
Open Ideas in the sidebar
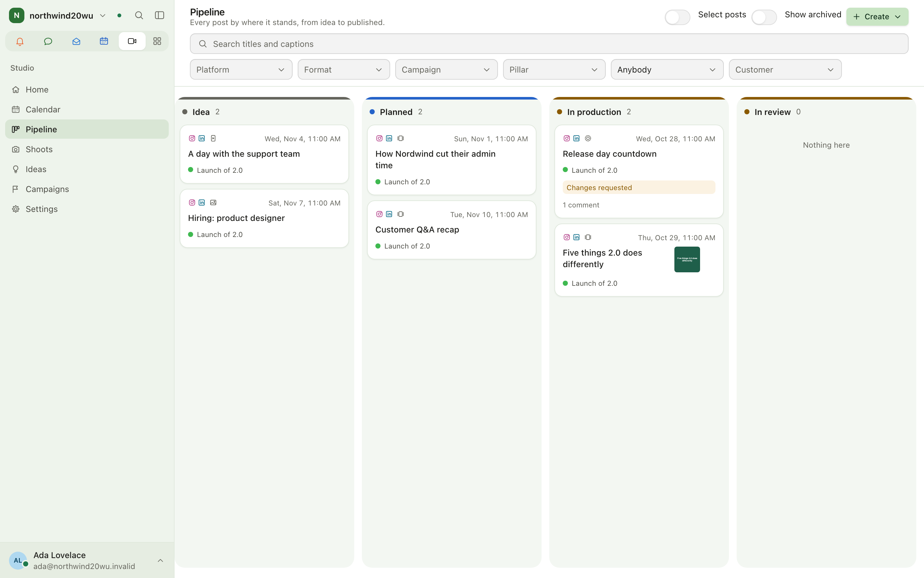point(87,169)
